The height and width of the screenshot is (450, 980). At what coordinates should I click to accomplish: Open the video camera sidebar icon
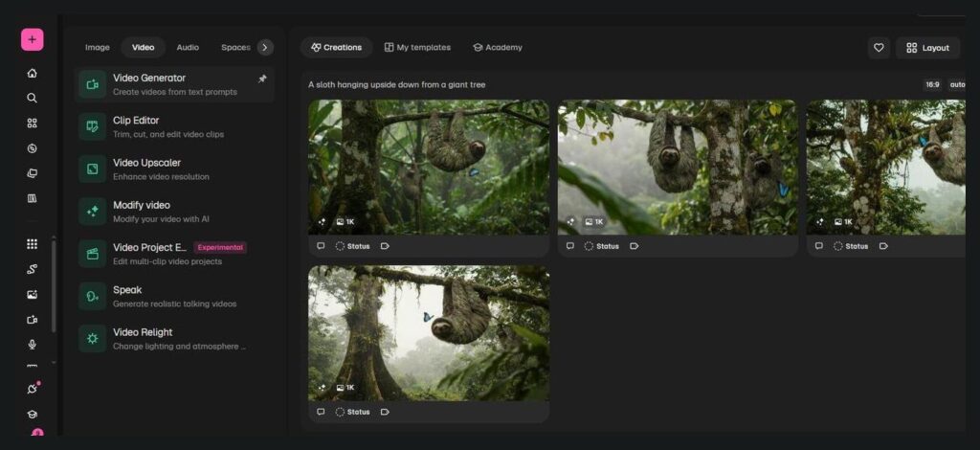pos(32,320)
